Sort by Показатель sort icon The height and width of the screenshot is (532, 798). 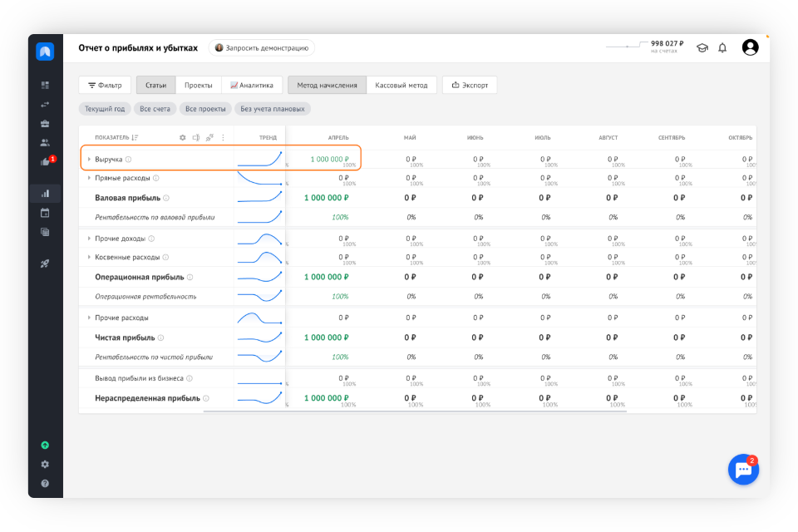[135, 137]
